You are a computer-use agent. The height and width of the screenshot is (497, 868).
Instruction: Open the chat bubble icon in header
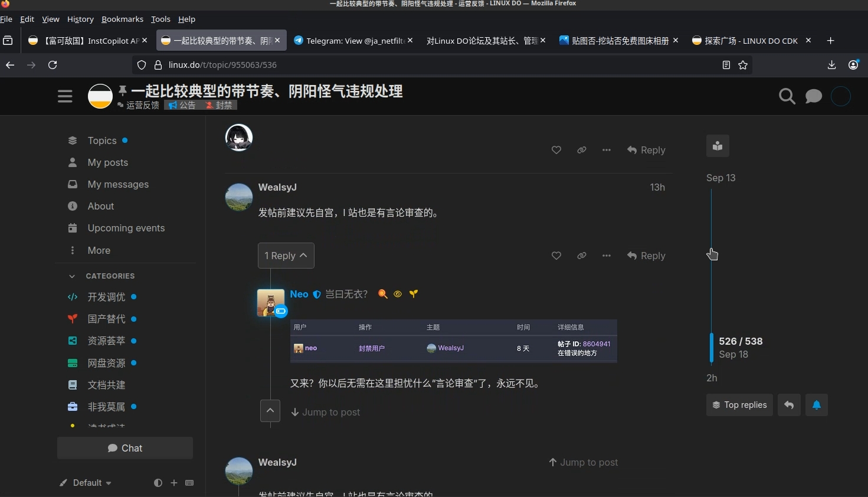(813, 96)
